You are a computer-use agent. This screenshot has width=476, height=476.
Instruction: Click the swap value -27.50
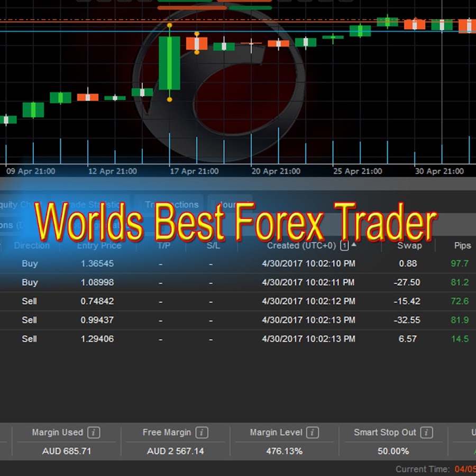407,282
